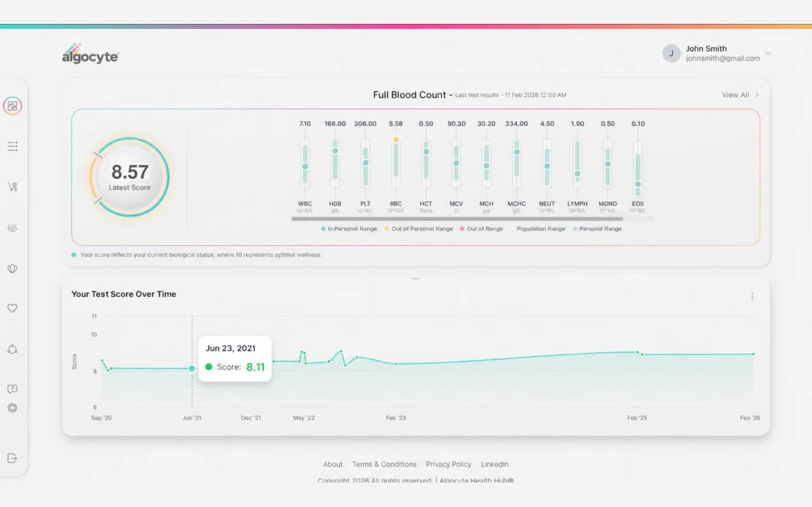Click the johnsmith@gmail.com email text
This screenshot has width=812, height=507.
723,58
